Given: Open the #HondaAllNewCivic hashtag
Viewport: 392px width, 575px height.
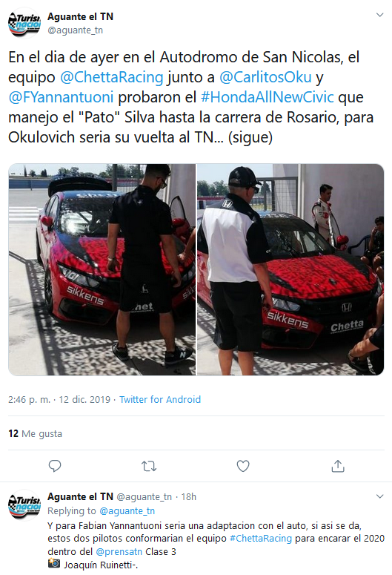Looking at the screenshot, I should click(x=268, y=97).
